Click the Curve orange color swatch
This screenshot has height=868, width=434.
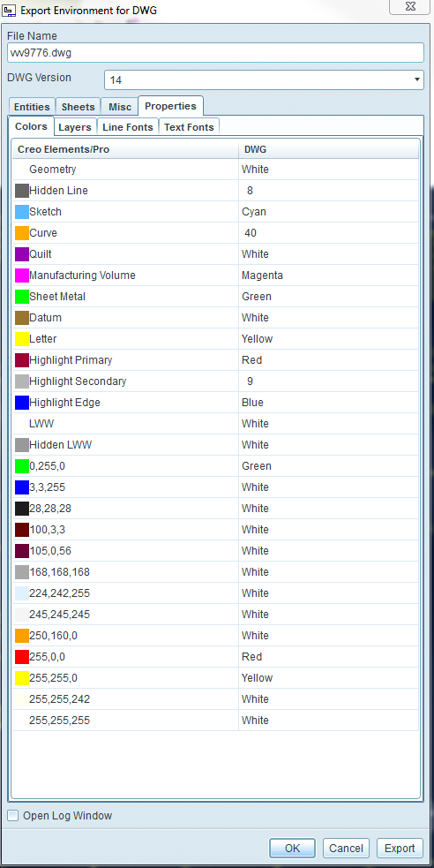22,233
